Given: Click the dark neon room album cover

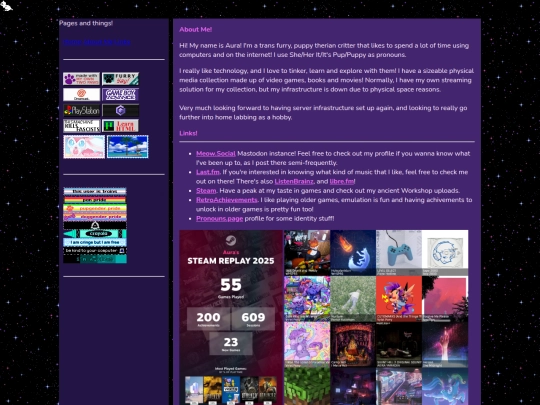Looking at the screenshot, I should pos(353,386).
